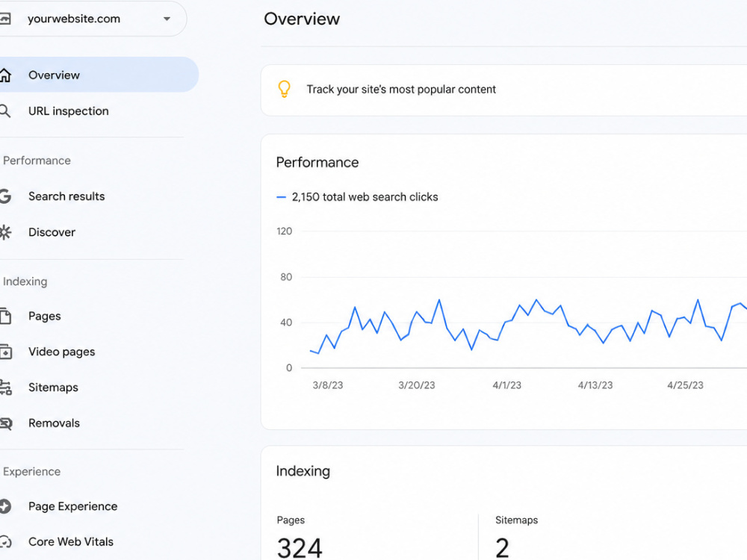Click the property icon beside yourwebsite.com
The image size is (747, 560).
[4, 19]
